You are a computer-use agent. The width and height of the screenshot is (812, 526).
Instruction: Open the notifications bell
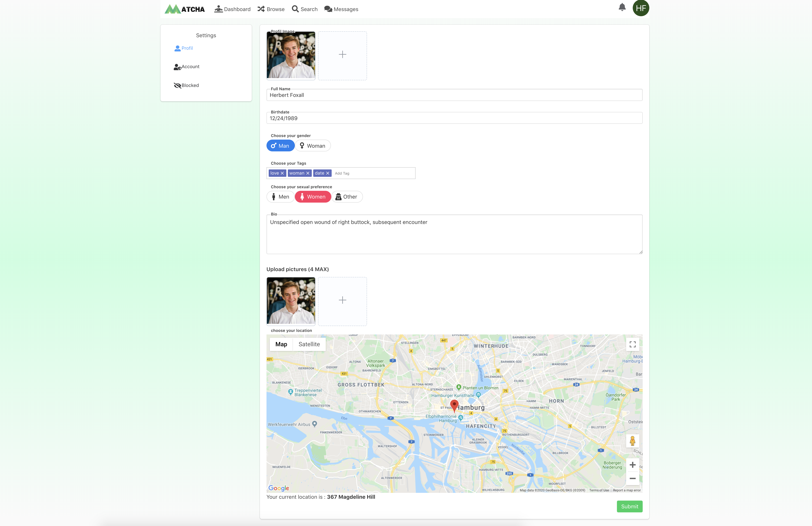coord(622,8)
